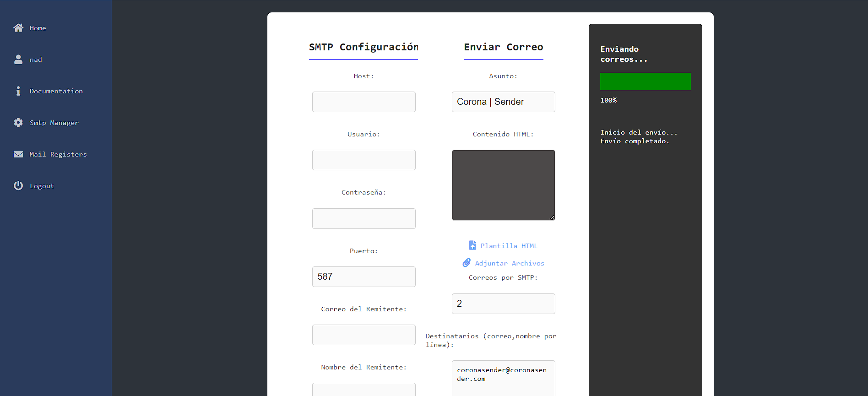Click the Adjuntar Archivos paperclip icon
868x396 pixels.
(x=467, y=263)
